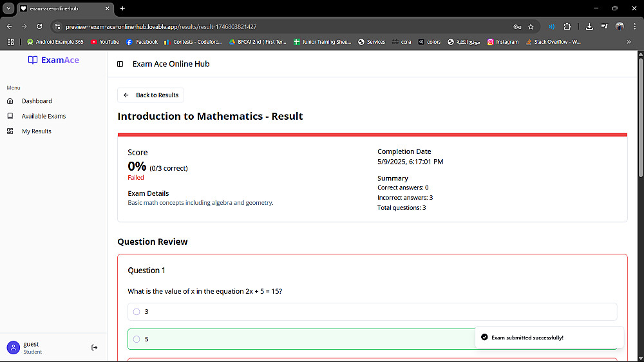The image size is (644, 362).
Task: Click the page vertical scrollbar
Action: point(640,117)
